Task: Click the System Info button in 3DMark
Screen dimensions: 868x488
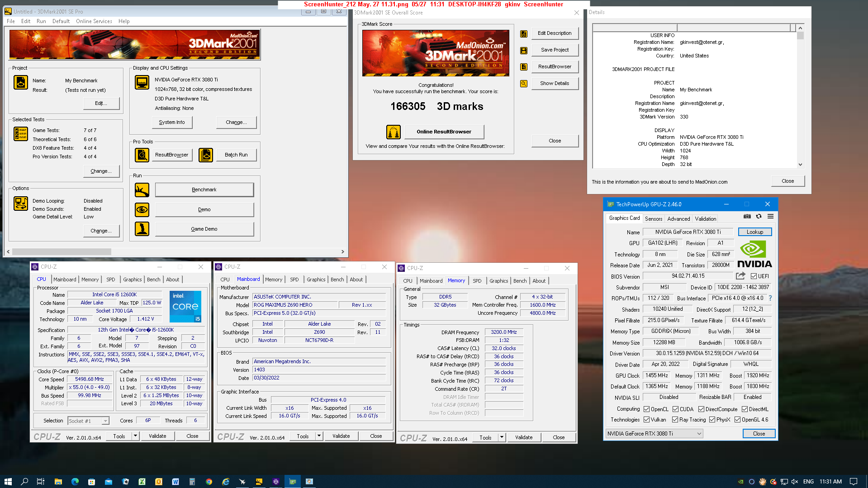Action: [x=172, y=123]
